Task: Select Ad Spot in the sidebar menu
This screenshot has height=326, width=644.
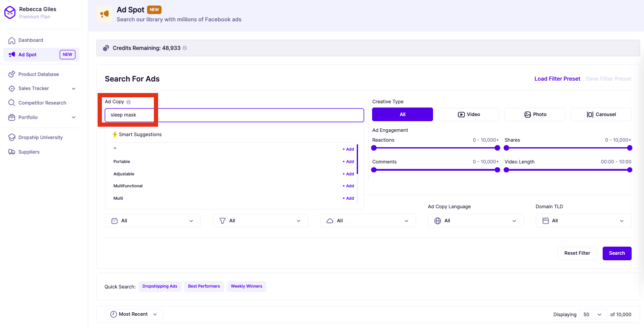Action: point(26,55)
